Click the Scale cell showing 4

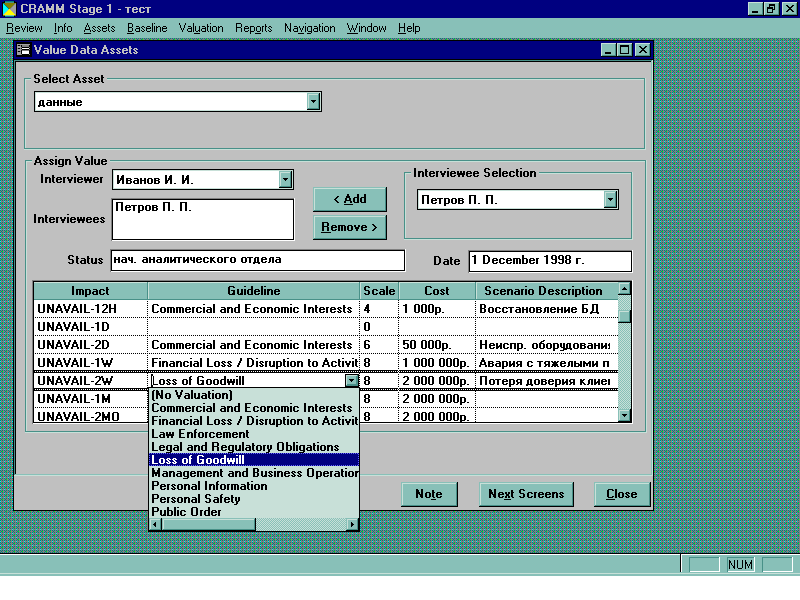point(379,309)
